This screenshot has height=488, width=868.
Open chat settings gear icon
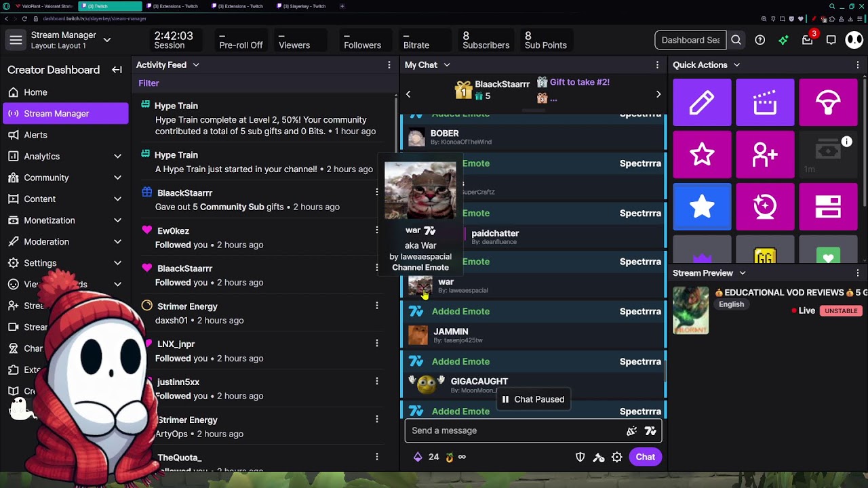[617, 457]
